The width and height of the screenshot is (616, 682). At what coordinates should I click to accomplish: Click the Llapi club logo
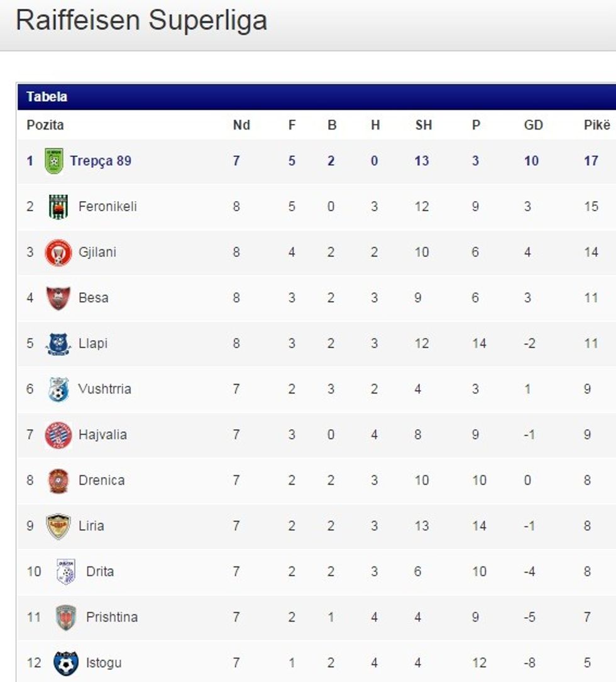point(58,344)
